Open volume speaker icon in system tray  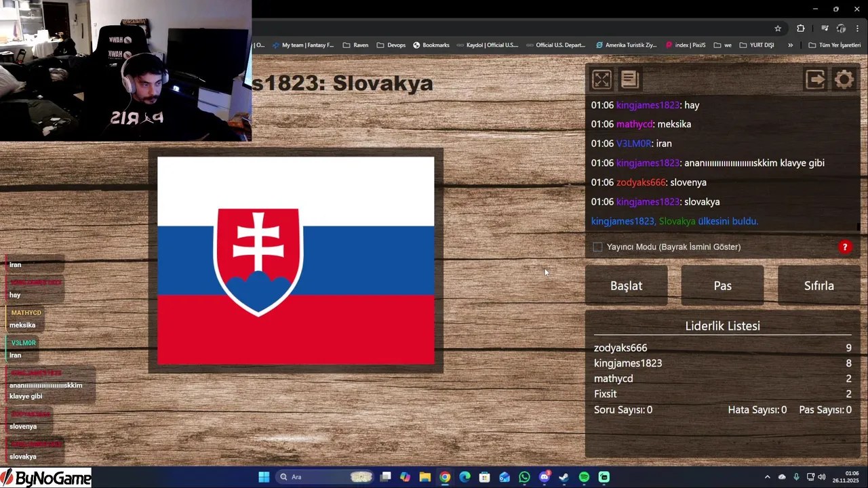click(822, 477)
